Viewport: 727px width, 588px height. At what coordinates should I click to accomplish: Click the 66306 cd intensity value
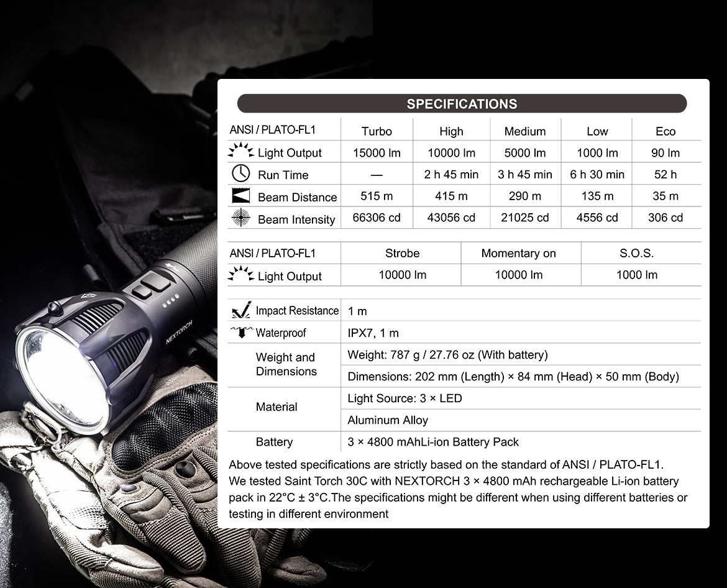click(377, 218)
